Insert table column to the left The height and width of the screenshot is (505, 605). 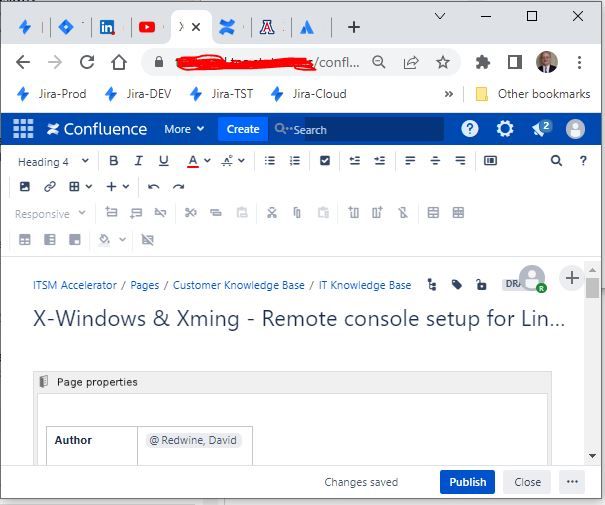[353, 212]
